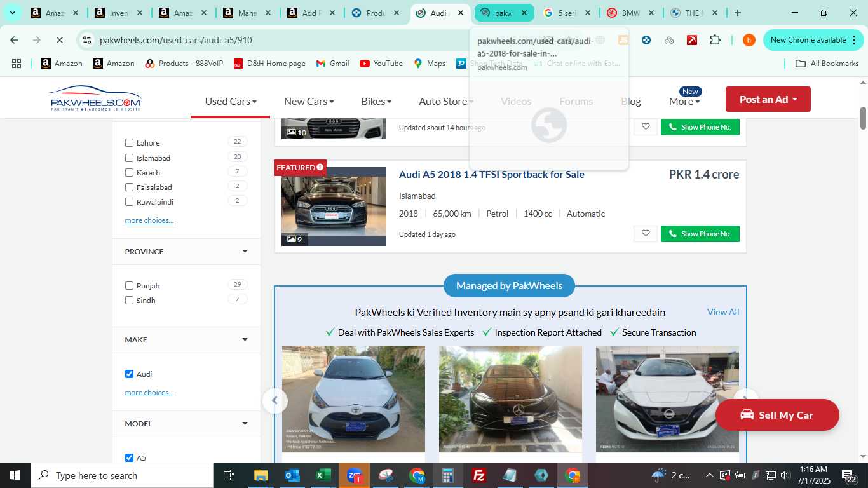Click the browser back arrow

(14, 40)
